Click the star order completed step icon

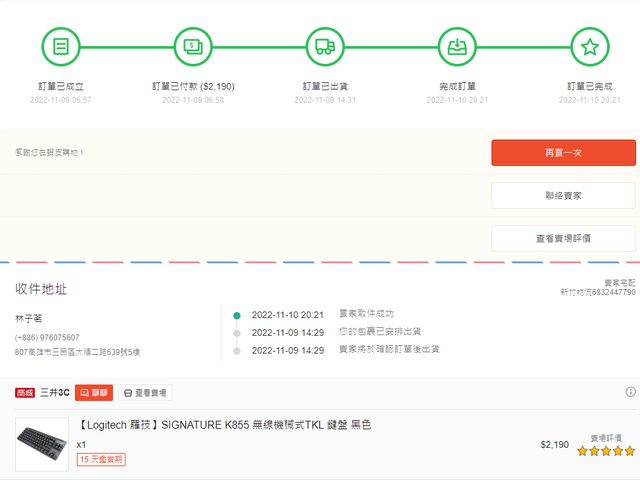(x=589, y=46)
